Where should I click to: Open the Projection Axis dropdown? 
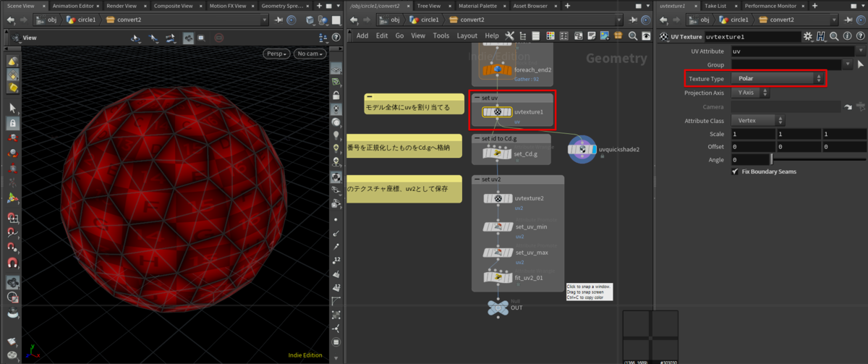tap(751, 93)
